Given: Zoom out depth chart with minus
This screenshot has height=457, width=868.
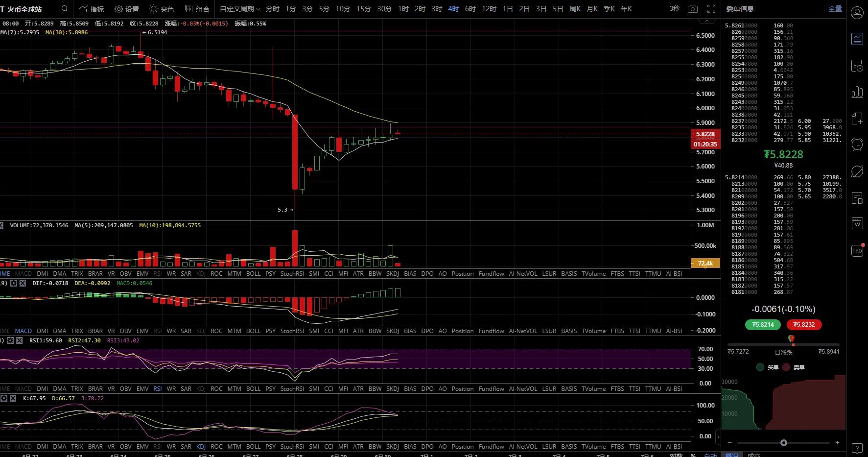Looking at the screenshot, I should tap(730, 443).
